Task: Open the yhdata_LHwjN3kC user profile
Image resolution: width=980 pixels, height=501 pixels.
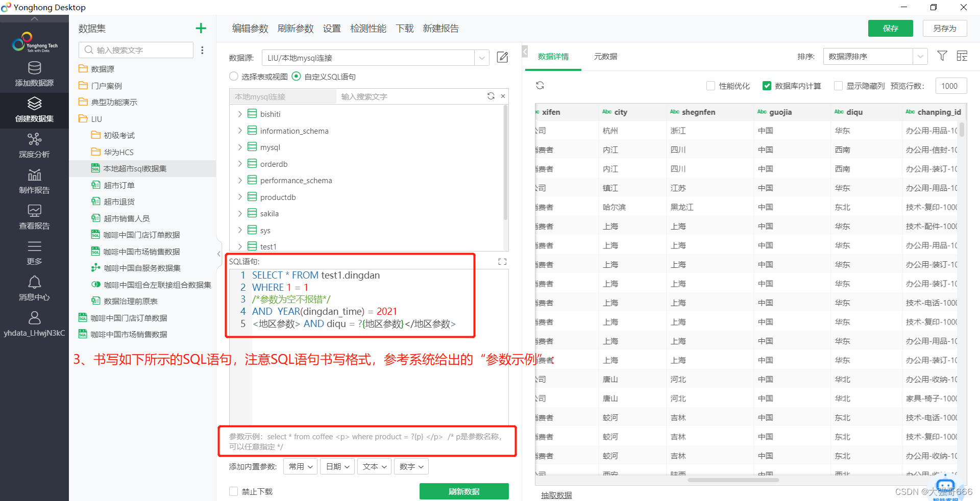Action: point(34,324)
